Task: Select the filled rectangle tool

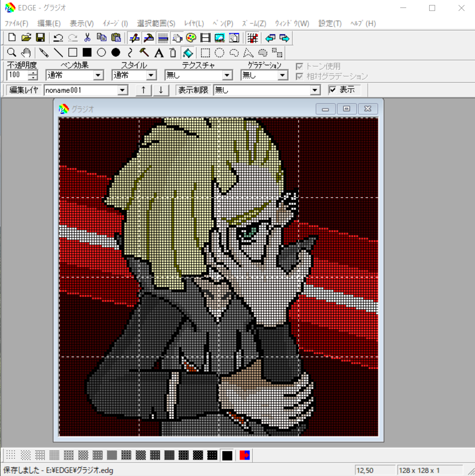Action: click(87, 53)
